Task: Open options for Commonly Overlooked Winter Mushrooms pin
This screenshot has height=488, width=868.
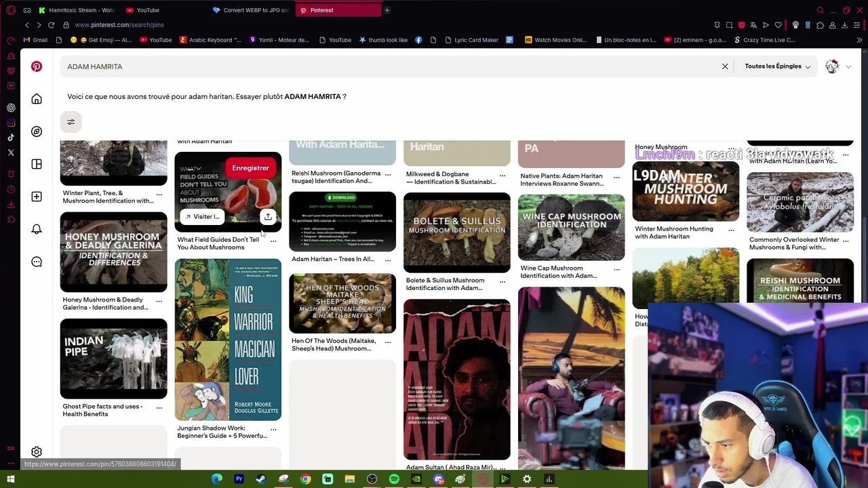Action: tap(846, 241)
